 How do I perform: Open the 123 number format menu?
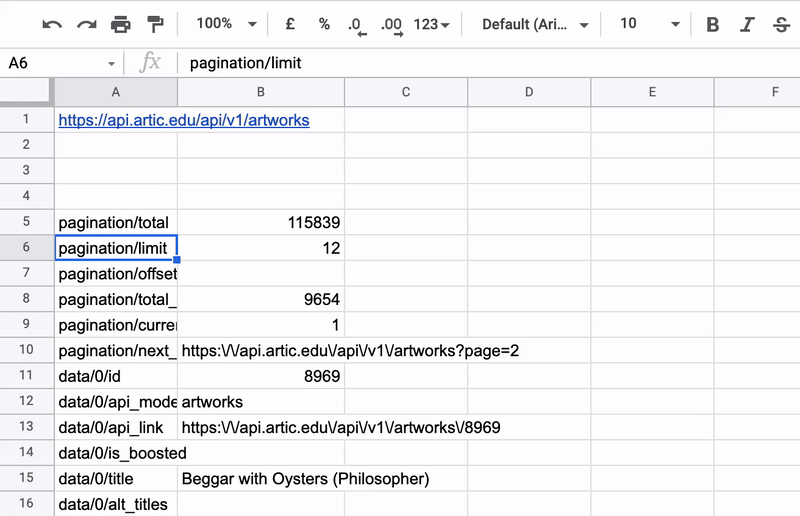[432, 24]
